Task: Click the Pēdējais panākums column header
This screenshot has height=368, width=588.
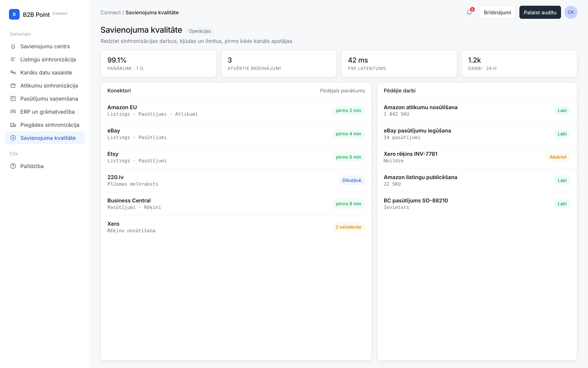Action: tap(342, 91)
